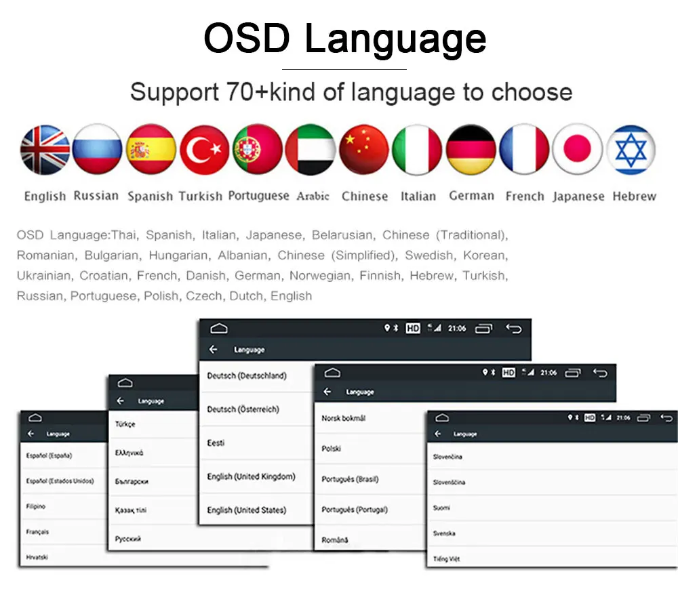
Task: Click the Russian flag icon
Action: tap(97, 149)
